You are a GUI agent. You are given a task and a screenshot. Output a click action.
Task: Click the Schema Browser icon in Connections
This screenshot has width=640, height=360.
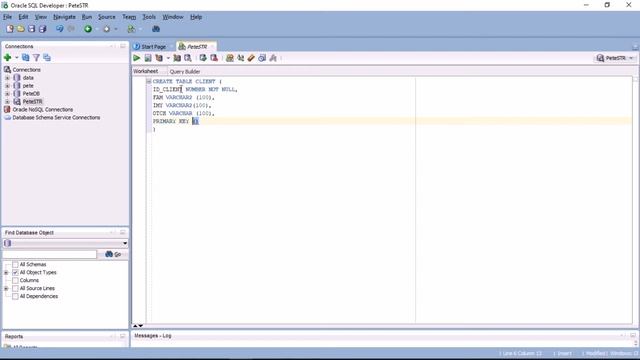click(x=47, y=58)
